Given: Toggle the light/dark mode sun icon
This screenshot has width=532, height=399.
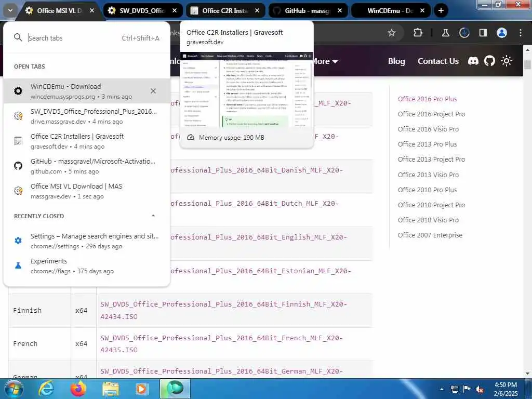Looking at the screenshot, I should tap(506, 61).
